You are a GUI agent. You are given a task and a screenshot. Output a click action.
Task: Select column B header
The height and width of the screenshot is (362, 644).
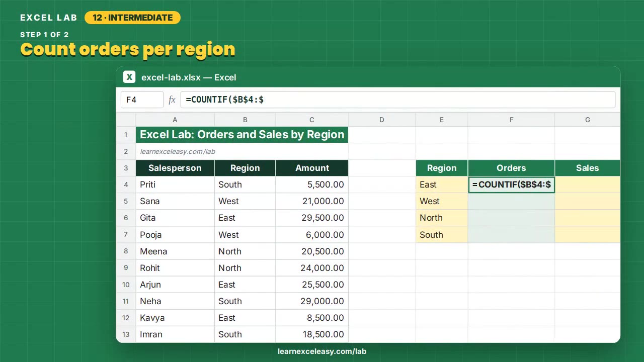(x=245, y=120)
